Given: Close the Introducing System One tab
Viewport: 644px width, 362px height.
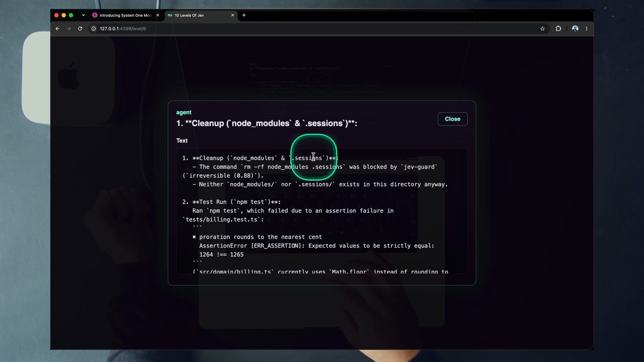Looking at the screenshot, I should pyautogui.click(x=157, y=15).
